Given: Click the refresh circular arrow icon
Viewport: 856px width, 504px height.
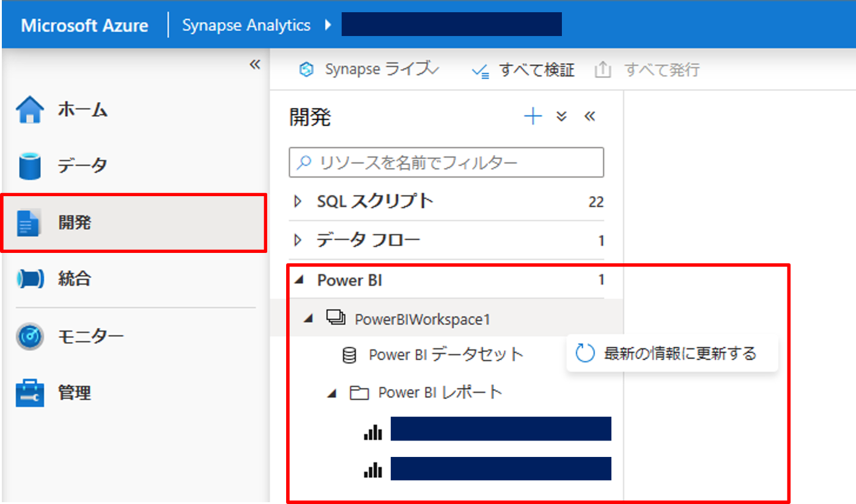Looking at the screenshot, I should (585, 353).
